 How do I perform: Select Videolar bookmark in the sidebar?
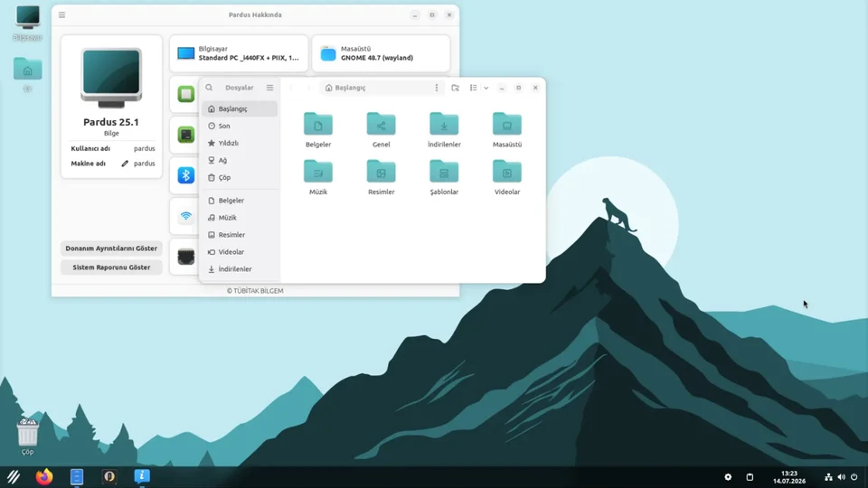tap(240, 252)
